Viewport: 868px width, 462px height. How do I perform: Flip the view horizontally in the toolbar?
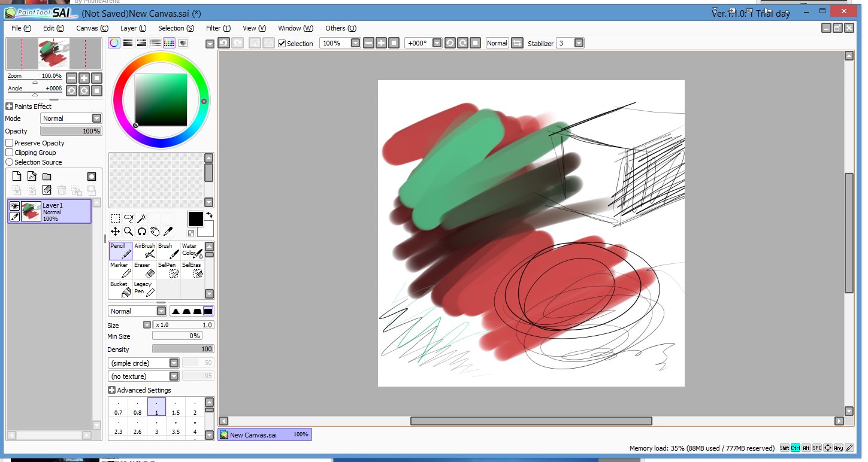(517, 43)
